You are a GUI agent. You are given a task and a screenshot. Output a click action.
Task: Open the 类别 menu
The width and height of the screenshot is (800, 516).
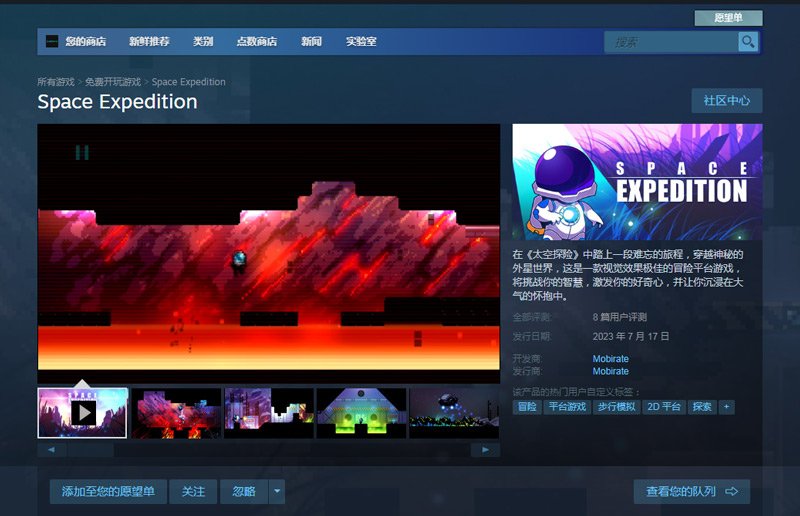coord(203,41)
